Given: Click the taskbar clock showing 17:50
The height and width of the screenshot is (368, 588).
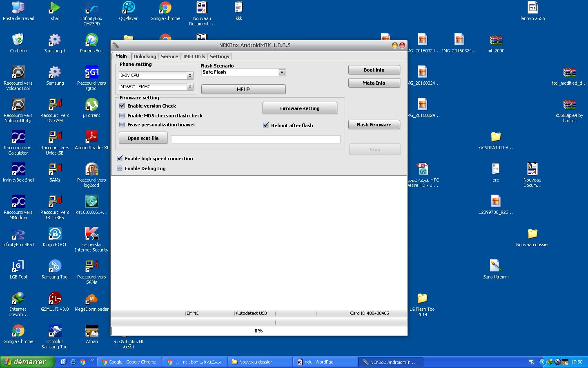Looking at the screenshot, I should tap(577, 362).
